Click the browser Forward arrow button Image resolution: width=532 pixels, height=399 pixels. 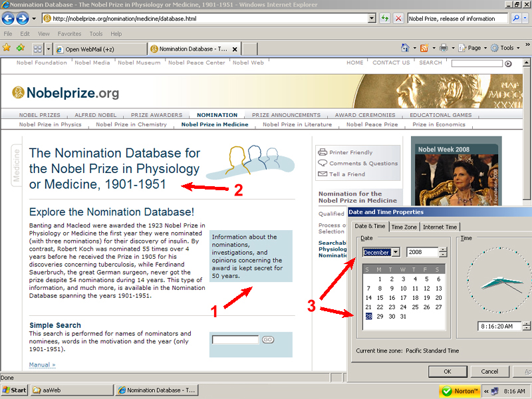(23, 19)
